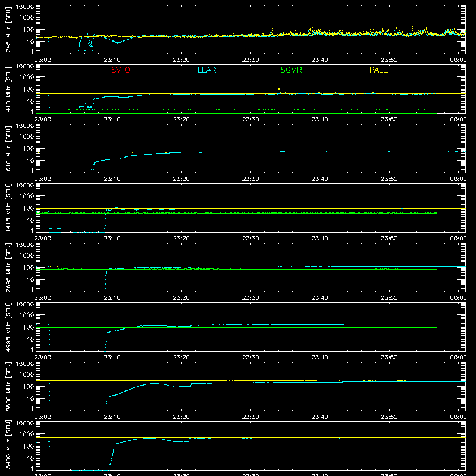
Task: Click 23:50 time label under 2695 MHz plot
Action: 389,298
